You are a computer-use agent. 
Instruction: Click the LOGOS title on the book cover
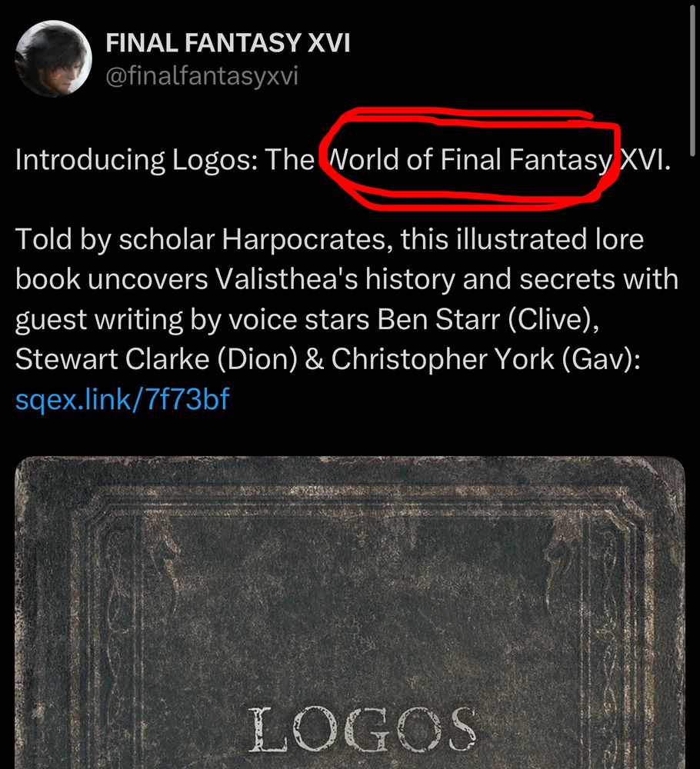362,730
